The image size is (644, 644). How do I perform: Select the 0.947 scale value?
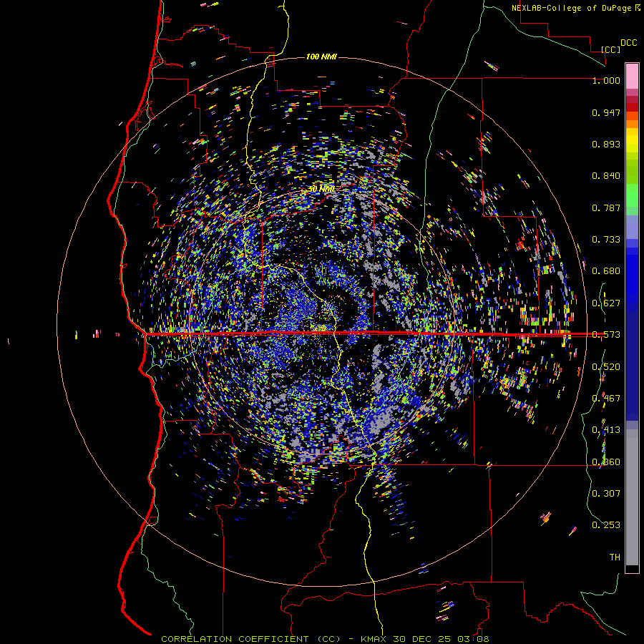tap(606, 112)
